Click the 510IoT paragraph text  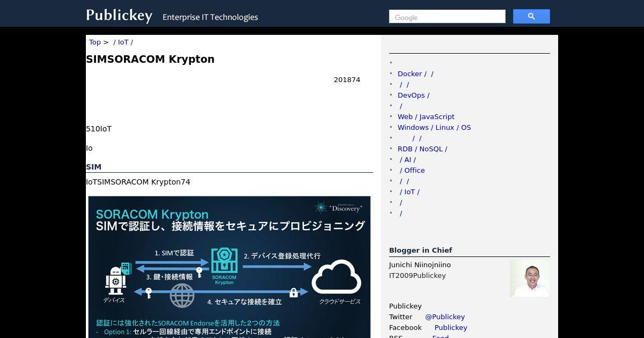click(x=99, y=129)
